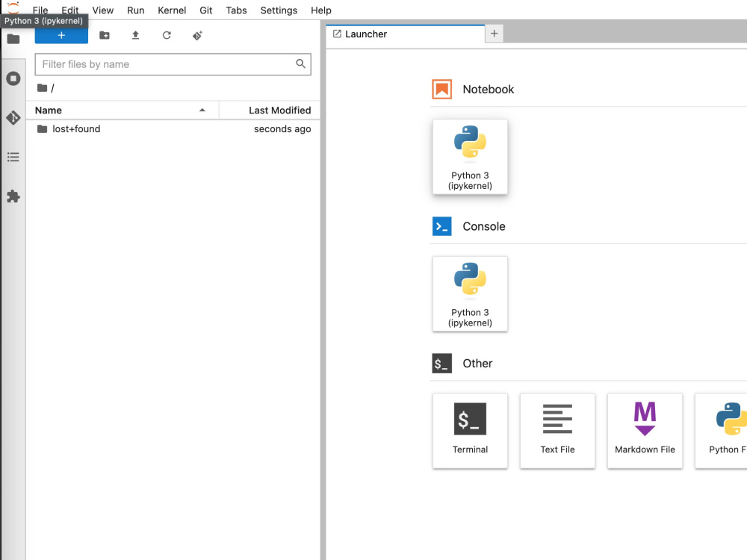747x560 pixels.
Task: Open Running Terminals and Kernels sidebar
Action: pyautogui.click(x=13, y=78)
